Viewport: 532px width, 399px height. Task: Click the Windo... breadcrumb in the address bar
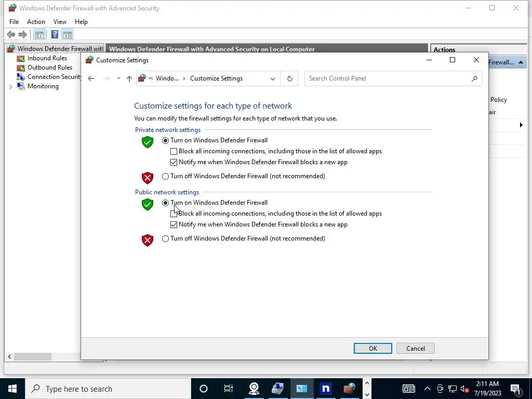[x=167, y=78]
